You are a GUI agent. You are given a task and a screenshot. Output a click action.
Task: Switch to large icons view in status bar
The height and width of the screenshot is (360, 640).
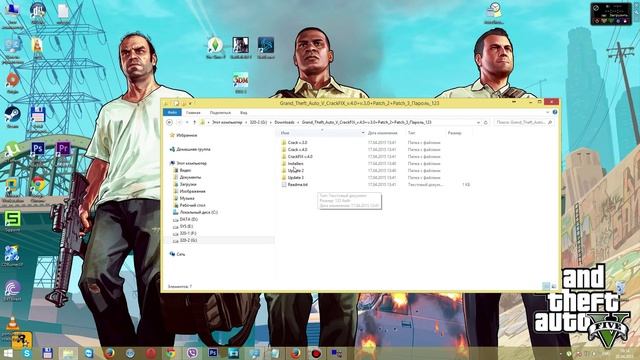click(553, 286)
